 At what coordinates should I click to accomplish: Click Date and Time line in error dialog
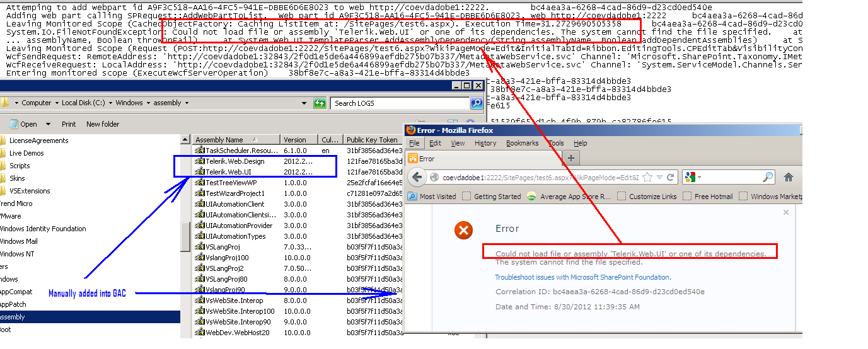(567, 307)
